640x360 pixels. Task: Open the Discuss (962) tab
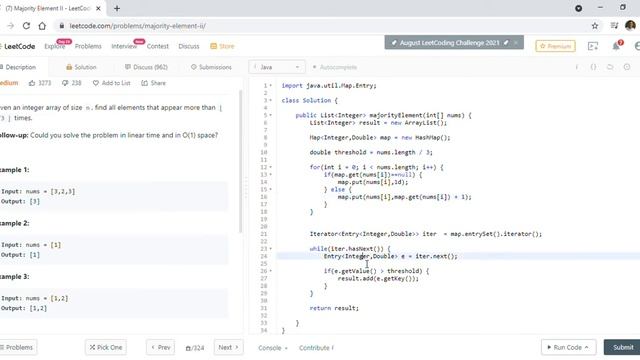click(x=146, y=67)
